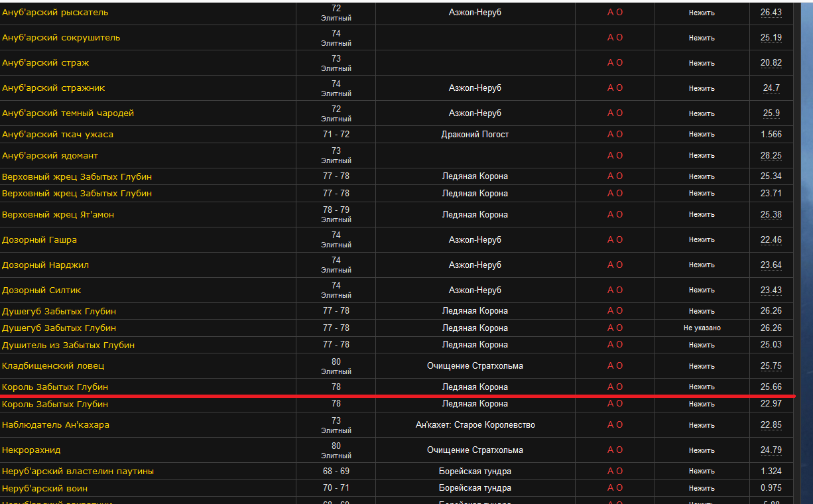Open Ануб'арский ткач ужаса entry
813x504 pixels.
point(58,135)
